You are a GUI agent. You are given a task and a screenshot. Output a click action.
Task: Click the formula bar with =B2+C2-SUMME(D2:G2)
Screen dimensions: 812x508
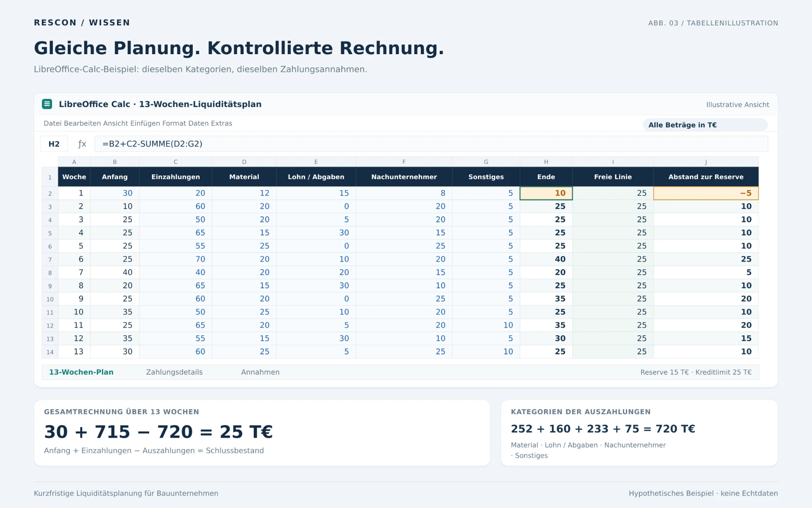coord(431,144)
